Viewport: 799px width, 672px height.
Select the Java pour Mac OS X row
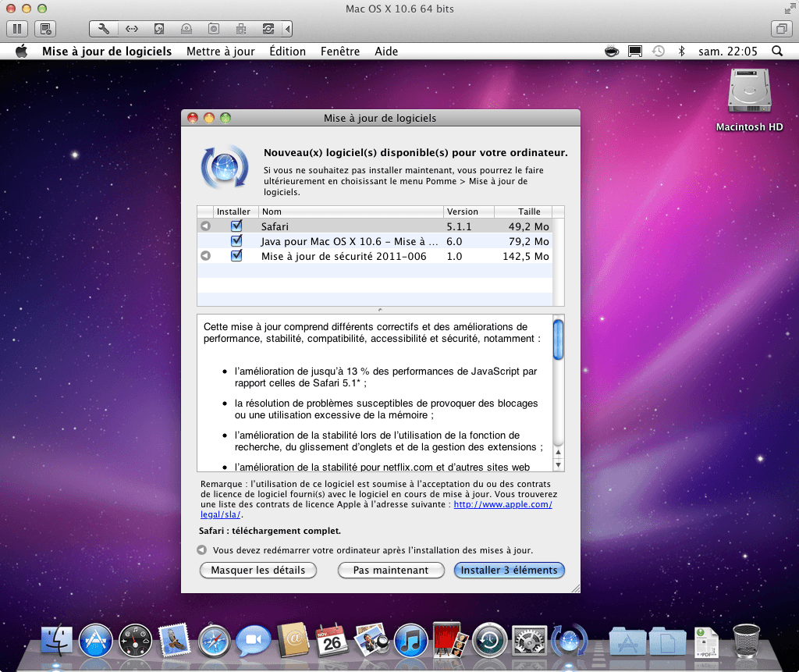(x=375, y=241)
